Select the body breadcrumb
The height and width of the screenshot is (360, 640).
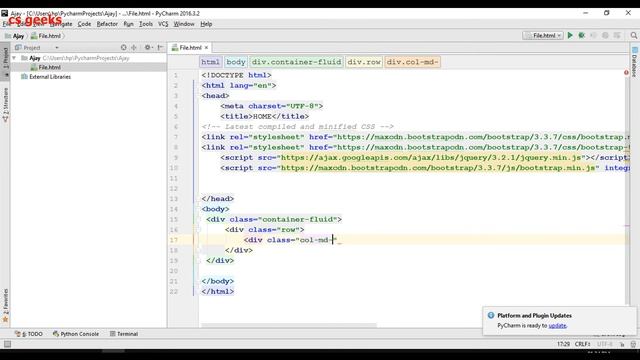pos(236,62)
